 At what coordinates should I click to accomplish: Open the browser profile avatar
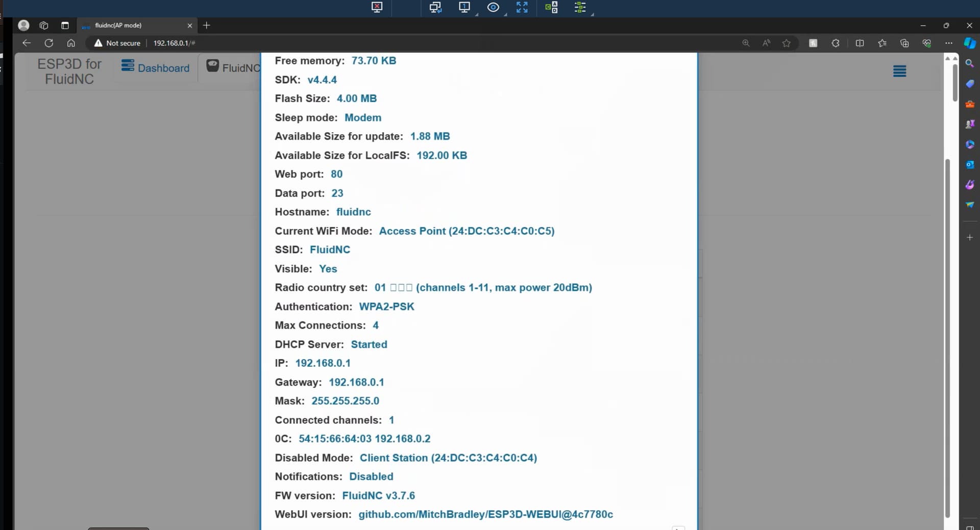[23, 25]
